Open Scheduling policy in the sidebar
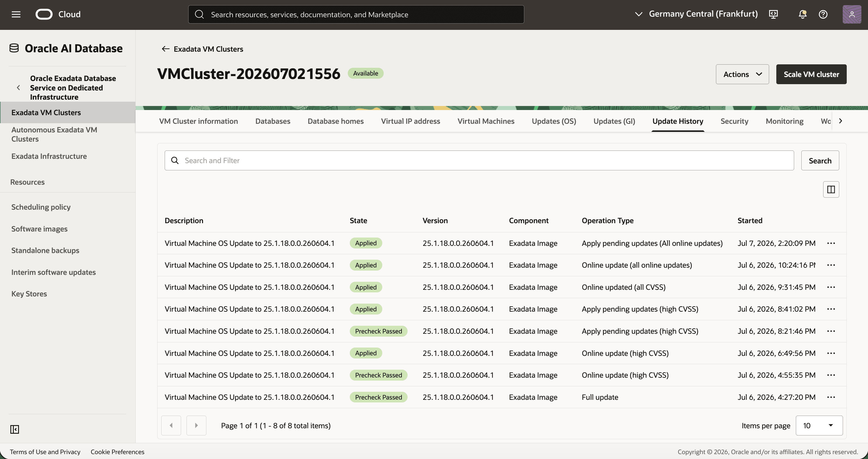This screenshot has height=459, width=868. [x=41, y=207]
